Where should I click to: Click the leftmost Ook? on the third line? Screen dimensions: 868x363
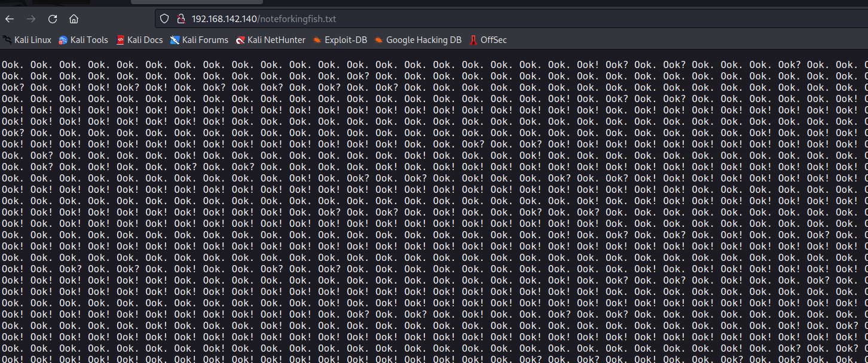(13, 87)
